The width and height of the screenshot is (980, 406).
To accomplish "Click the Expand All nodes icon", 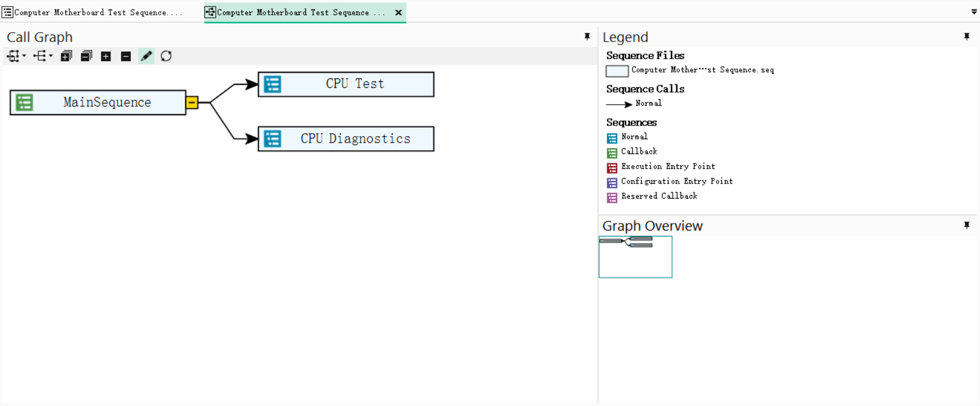I will pos(67,56).
